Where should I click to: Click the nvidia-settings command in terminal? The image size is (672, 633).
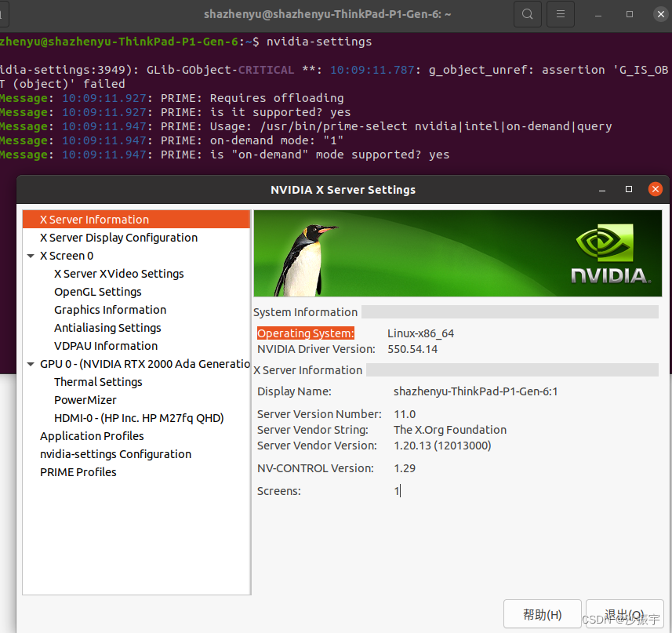pyautogui.click(x=319, y=42)
